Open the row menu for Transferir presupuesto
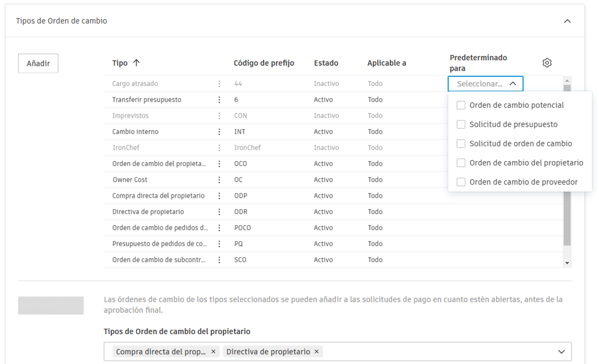The width and height of the screenshot is (599, 364). (218, 99)
